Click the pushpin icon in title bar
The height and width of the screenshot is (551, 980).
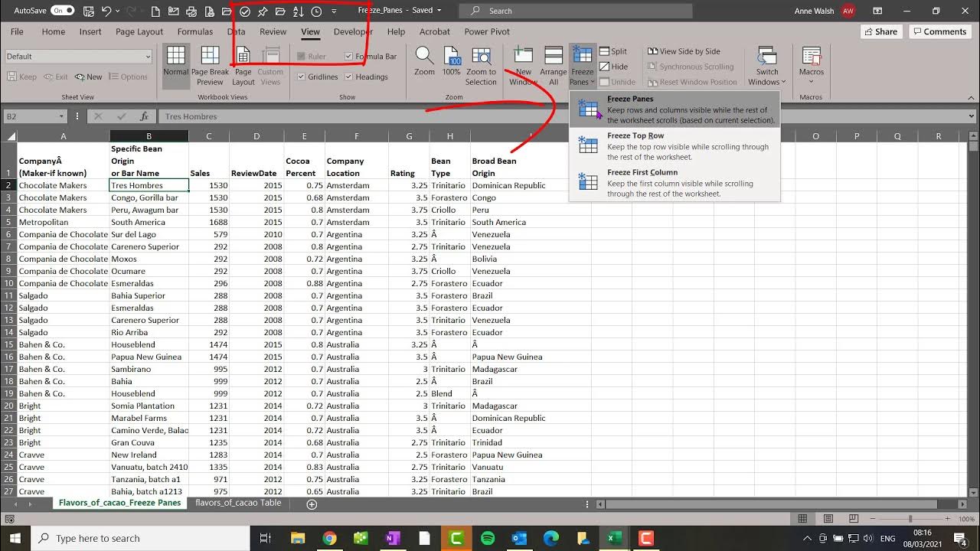point(263,11)
